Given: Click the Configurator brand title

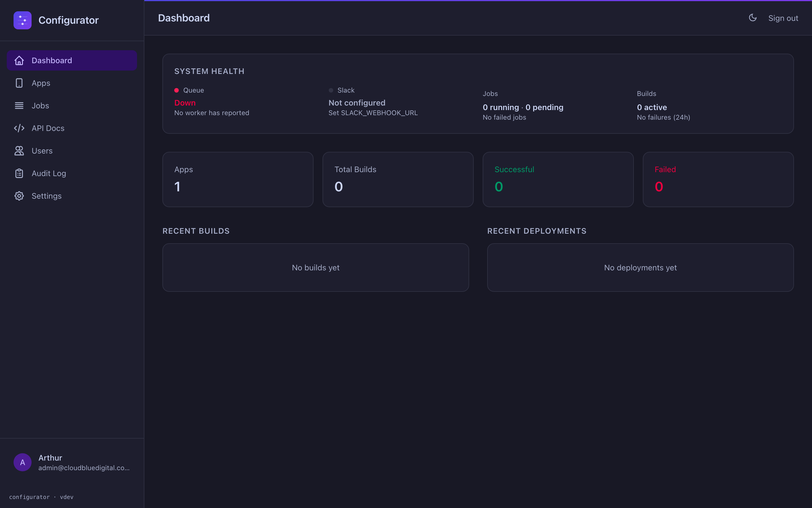Looking at the screenshot, I should (69, 20).
